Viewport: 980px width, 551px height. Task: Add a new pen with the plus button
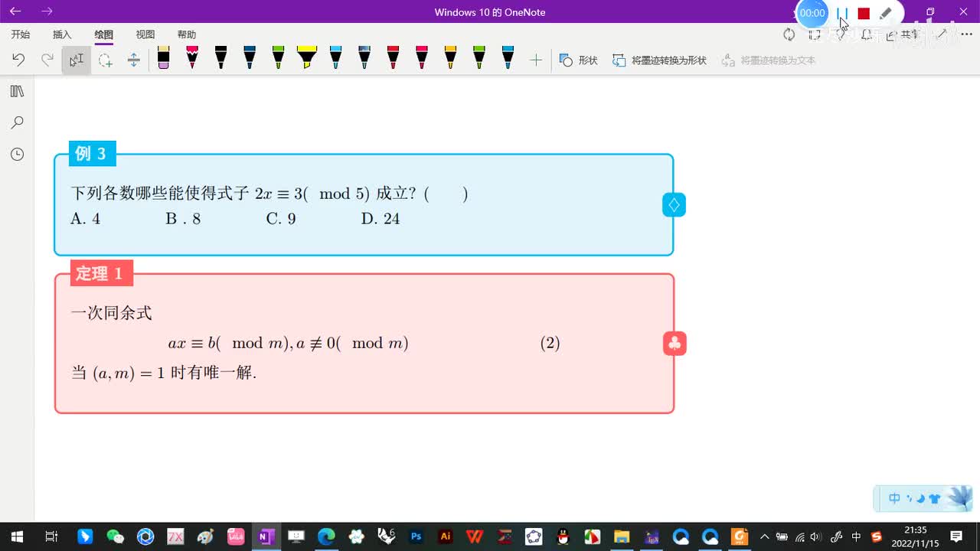click(x=536, y=60)
